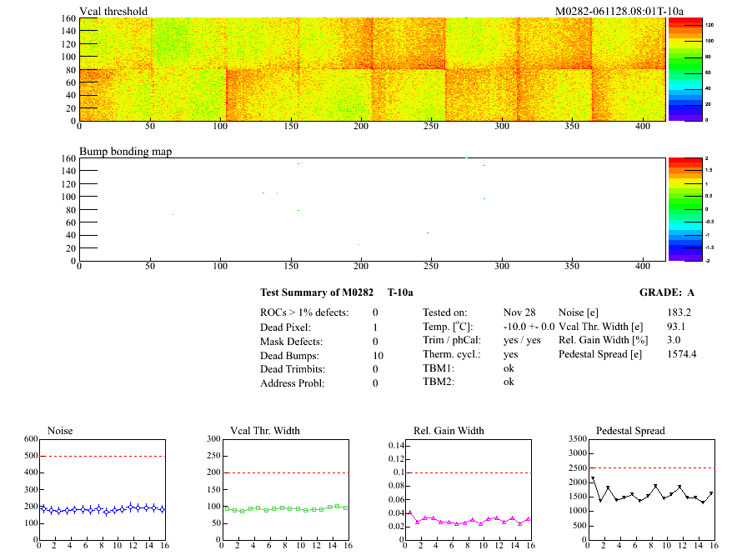747x560 pixels.
Task: Click the TBM1 status ok
Action: point(509,367)
